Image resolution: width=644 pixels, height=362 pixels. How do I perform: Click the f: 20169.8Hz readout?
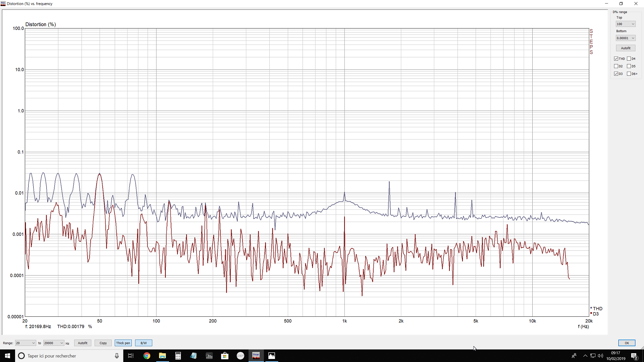(x=38, y=326)
